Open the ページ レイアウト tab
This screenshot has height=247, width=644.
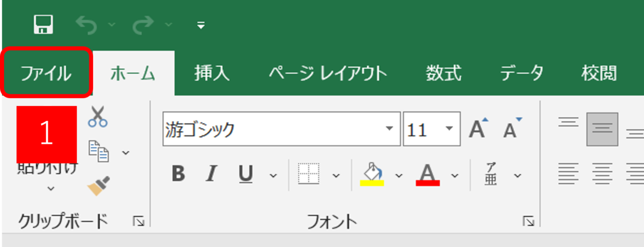click(x=328, y=73)
